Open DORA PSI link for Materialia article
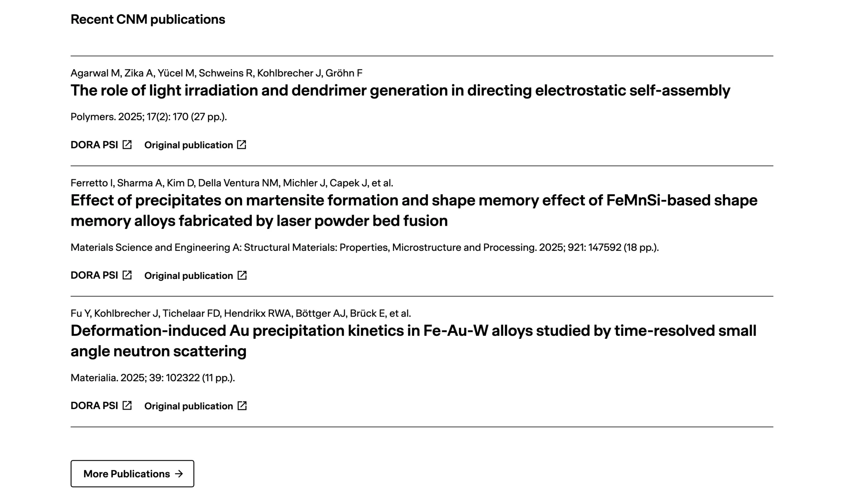844x504 pixels. click(x=101, y=406)
